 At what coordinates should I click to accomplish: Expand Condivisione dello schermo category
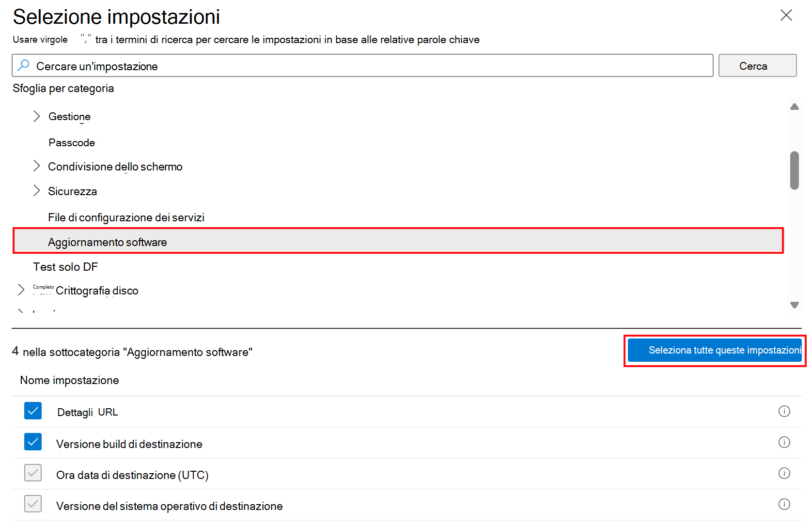click(x=37, y=166)
